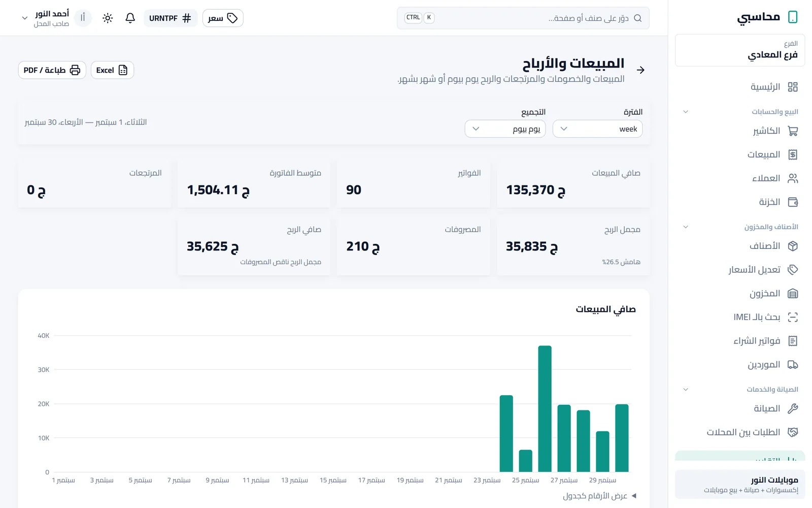
Task: Go to المخزون menu item
Action: click(x=740, y=294)
